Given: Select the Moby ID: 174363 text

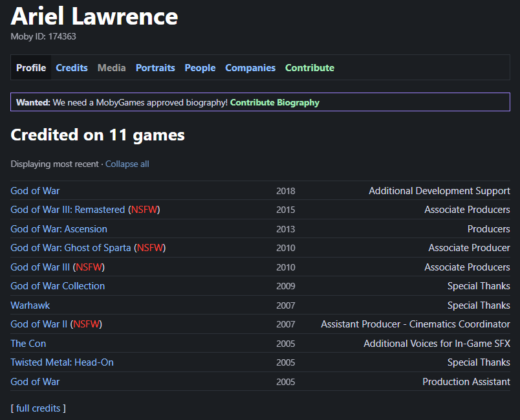Looking at the screenshot, I should pos(43,36).
